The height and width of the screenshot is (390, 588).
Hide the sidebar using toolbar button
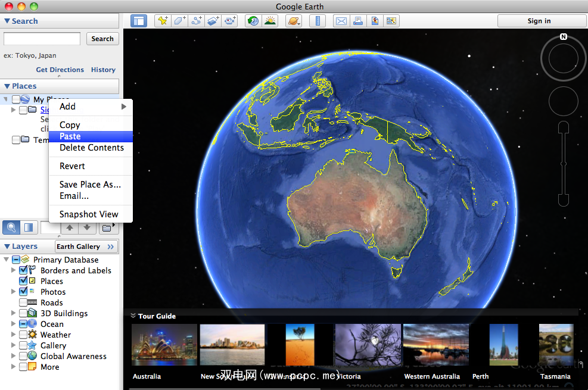click(x=139, y=21)
